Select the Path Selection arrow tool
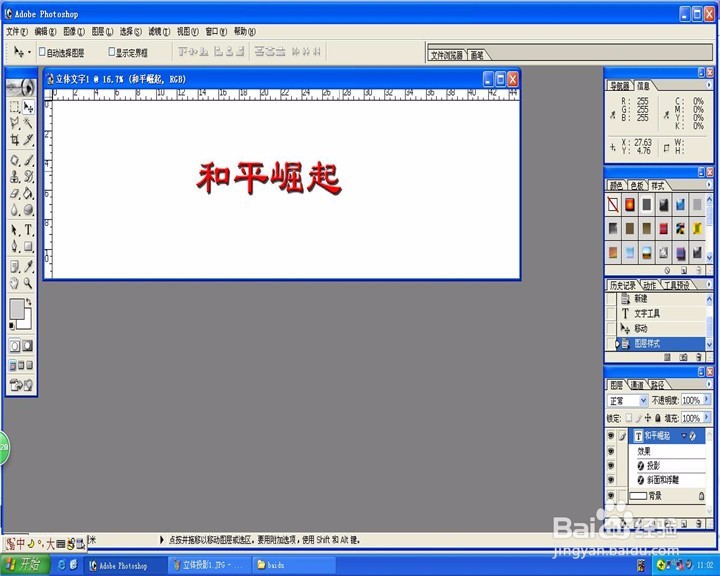Viewport: 720px width, 576px height. [15, 230]
